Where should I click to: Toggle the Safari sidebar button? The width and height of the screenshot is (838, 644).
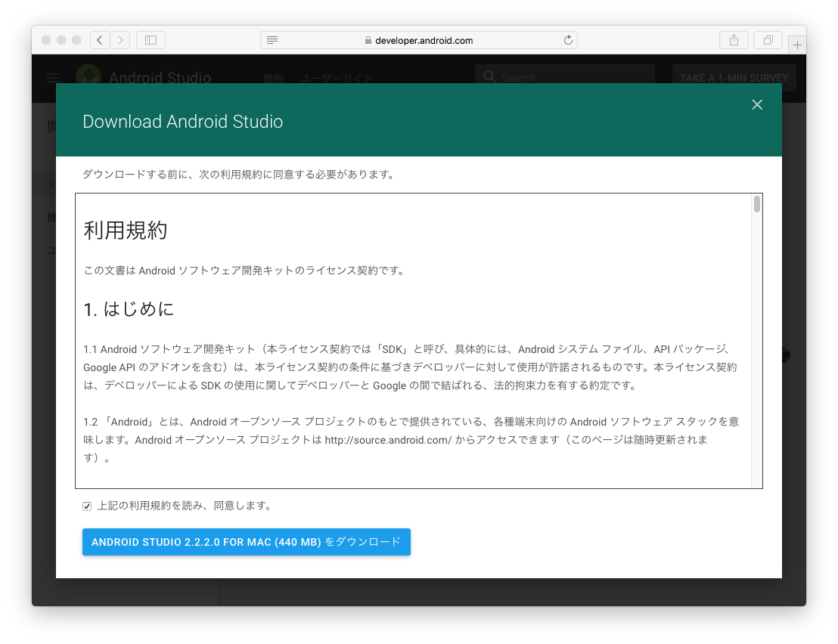[x=151, y=40]
